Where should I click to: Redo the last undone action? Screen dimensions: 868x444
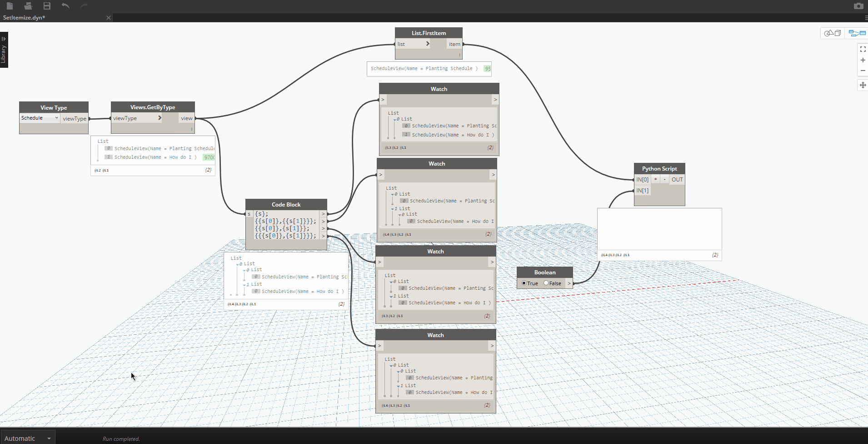pyautogui.click(x=84, y=6)
